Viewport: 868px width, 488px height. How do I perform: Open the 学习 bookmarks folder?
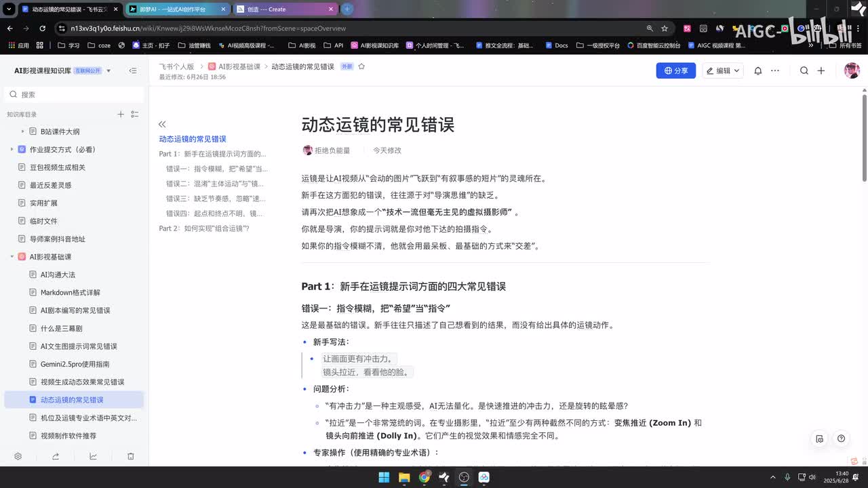(68, 45)
